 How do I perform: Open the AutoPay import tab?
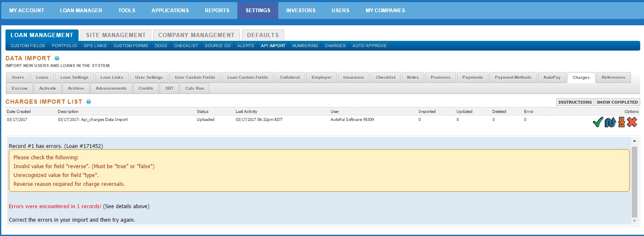point(552,78)
